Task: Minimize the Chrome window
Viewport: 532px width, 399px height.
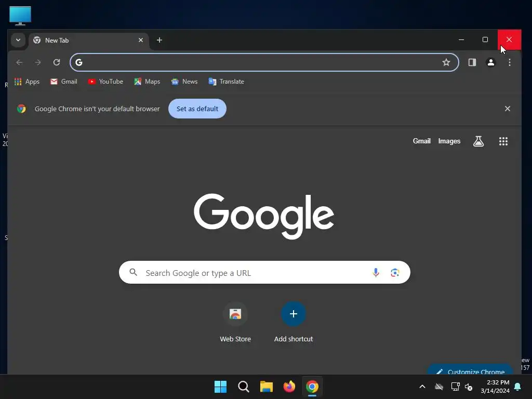Action: [x=461, y=39]
